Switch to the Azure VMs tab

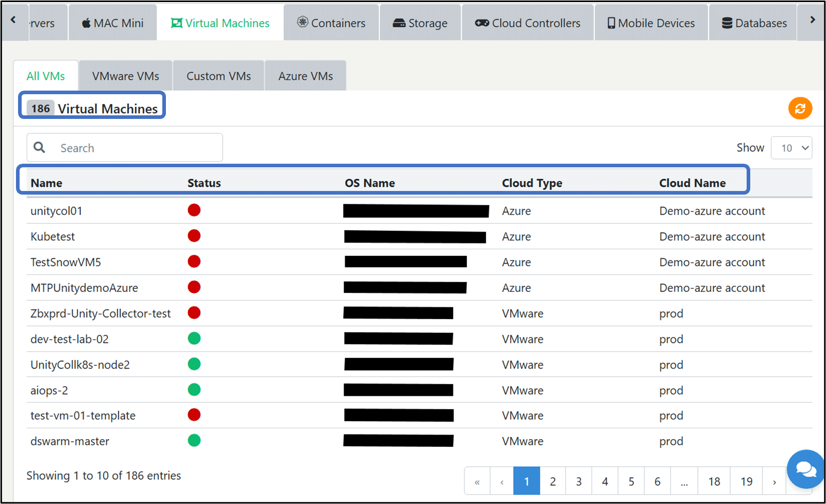[x=306, y=76]
